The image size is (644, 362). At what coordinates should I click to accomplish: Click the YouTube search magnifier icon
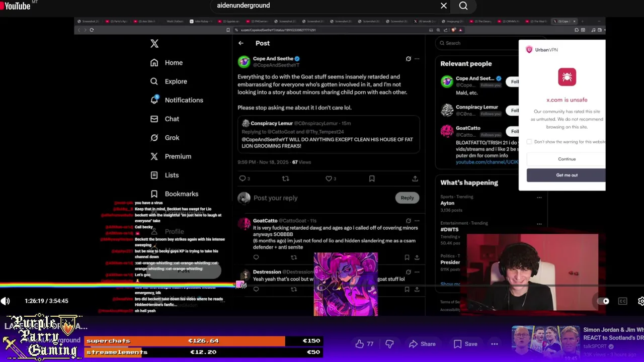(463, 6)
